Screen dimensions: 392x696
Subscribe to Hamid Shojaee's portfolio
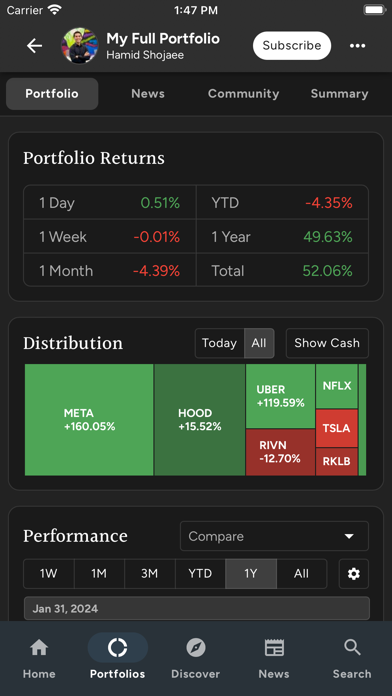pyautogui.click(x=292, y=46)
